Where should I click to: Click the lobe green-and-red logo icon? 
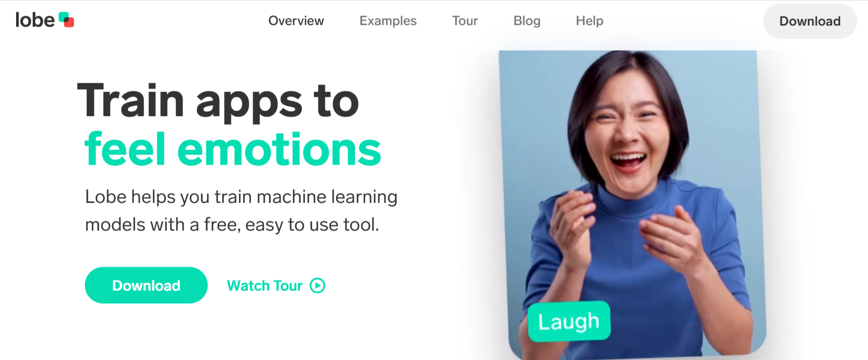66,19
